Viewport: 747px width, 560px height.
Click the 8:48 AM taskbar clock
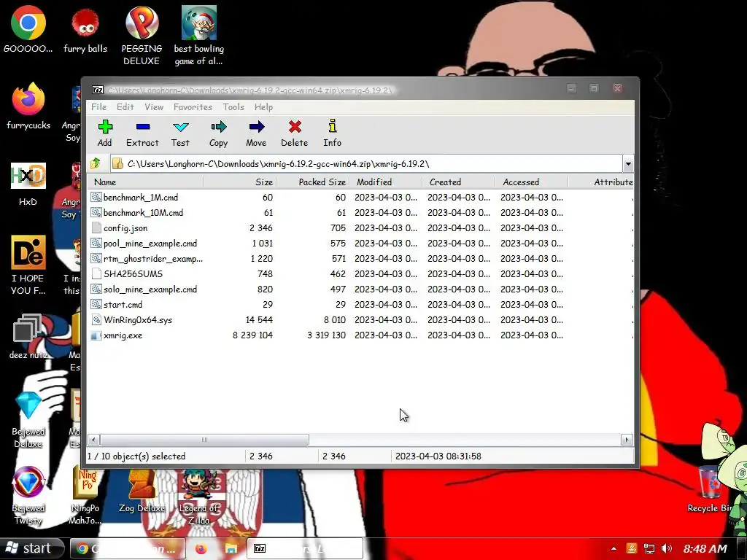[705, 548]
